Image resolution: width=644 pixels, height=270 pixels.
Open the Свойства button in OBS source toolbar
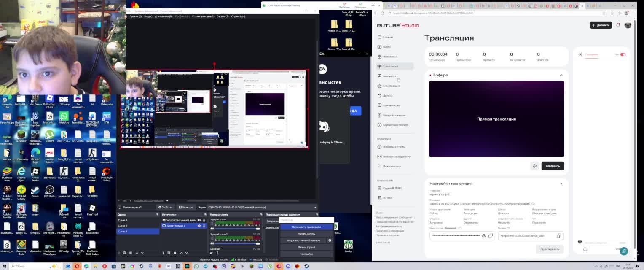click(165, 207)
